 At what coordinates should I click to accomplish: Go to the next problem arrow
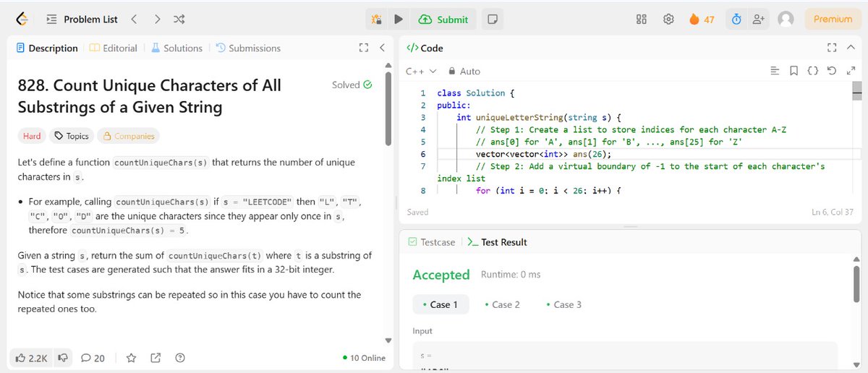tap(157, 20)
